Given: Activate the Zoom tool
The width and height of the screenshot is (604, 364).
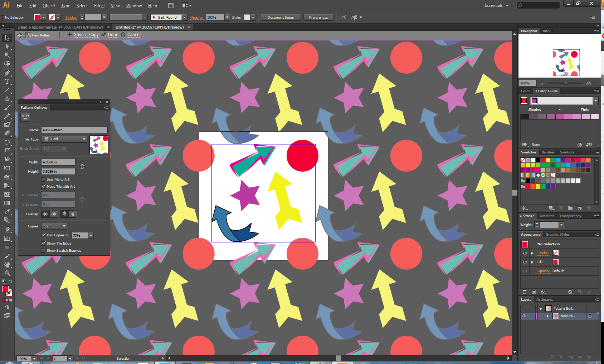Looking at the screenshot, I should coord(7,273).
